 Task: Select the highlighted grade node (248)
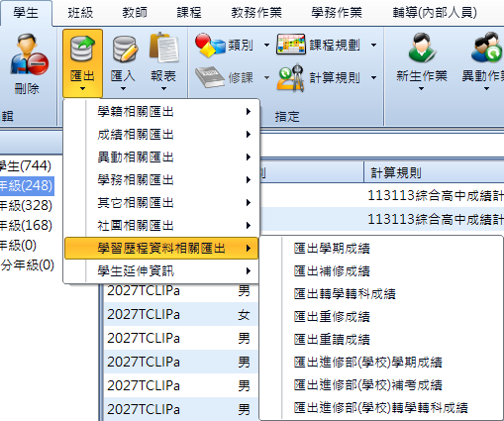27,185
